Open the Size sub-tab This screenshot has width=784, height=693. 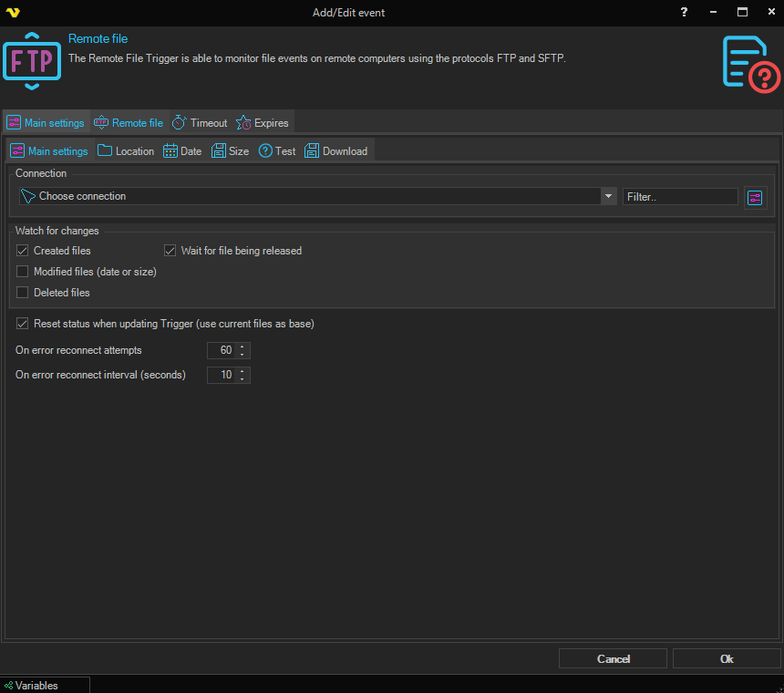[230, 151]
